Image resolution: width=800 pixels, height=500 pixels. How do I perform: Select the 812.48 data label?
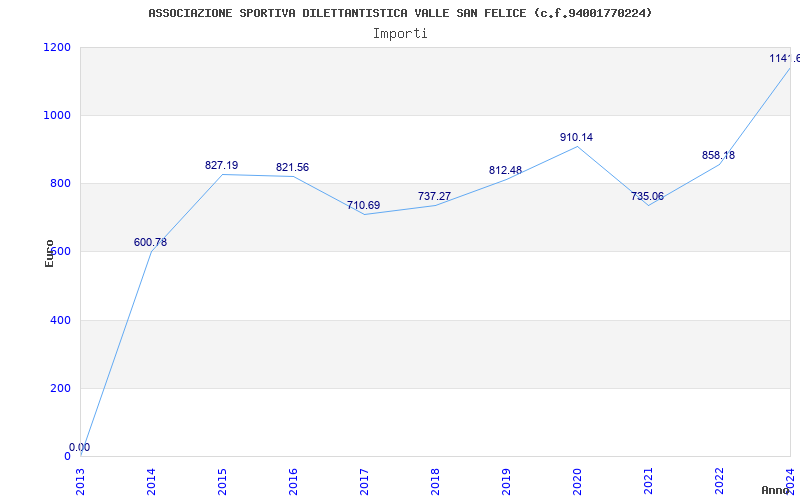click(x=505, y=170)
